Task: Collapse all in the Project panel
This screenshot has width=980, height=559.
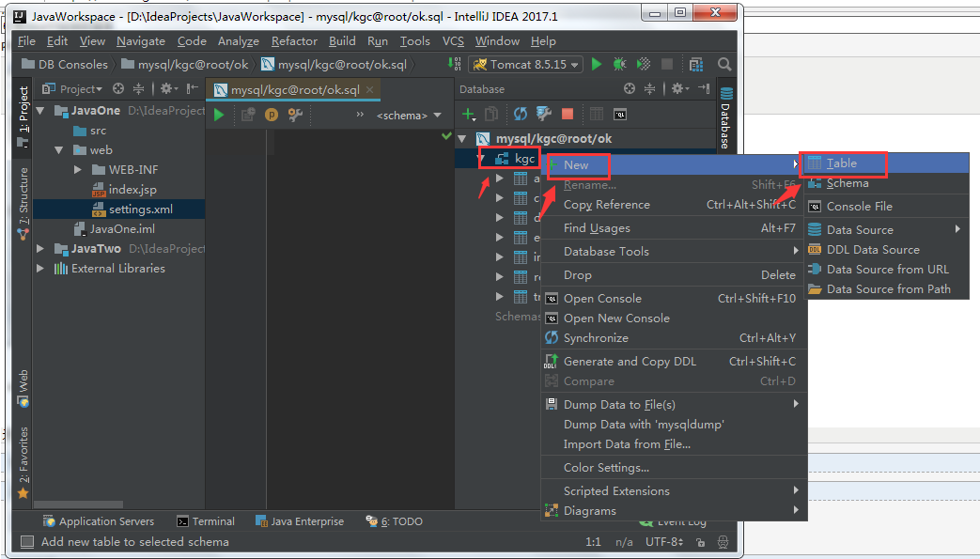Action: (139, 89)
